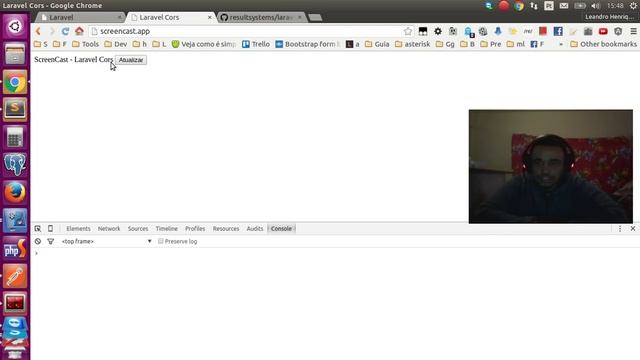The height and width of the screenshot is (360, 640).
Task: Open the mail indicator in top panel
Action: pos(564,6)
